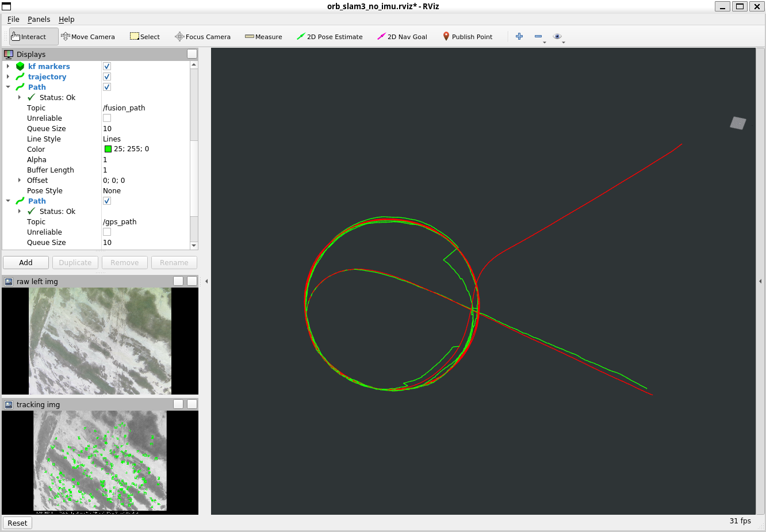Click the tracking img panel icon
The width and height of the screenshot is (766, 532).
tap(9, 404)
